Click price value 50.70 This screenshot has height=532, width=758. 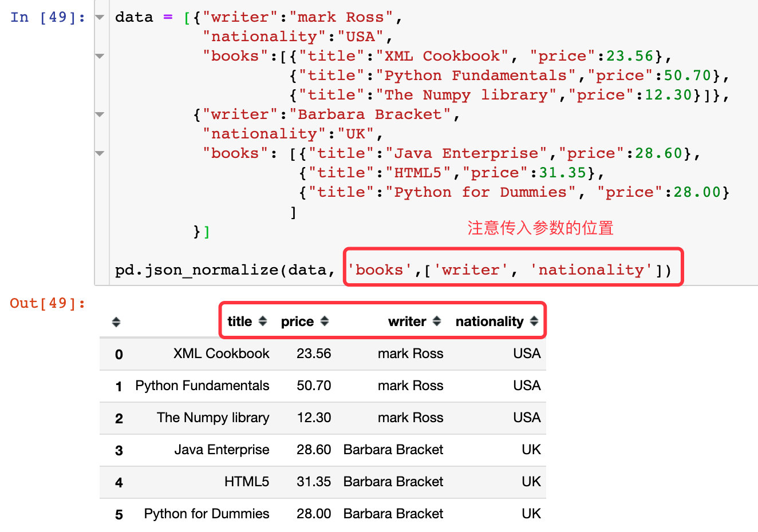coord(314,386)
